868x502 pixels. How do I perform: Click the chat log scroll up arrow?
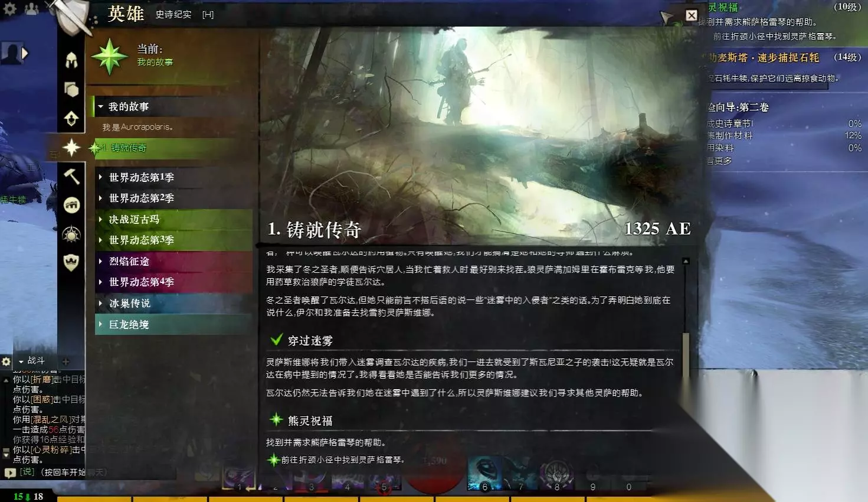point(6,380)
